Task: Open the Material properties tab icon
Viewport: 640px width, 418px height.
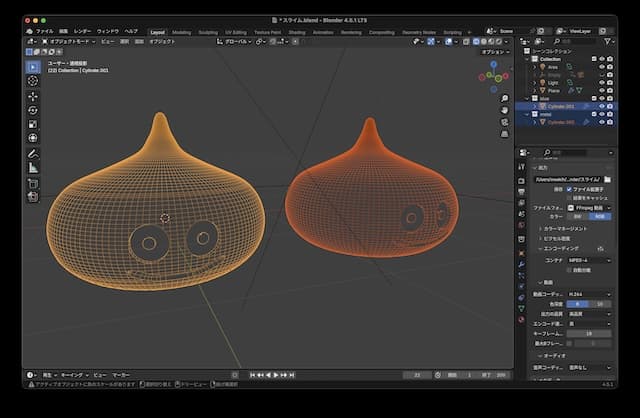Action: [x=521, y=319]
